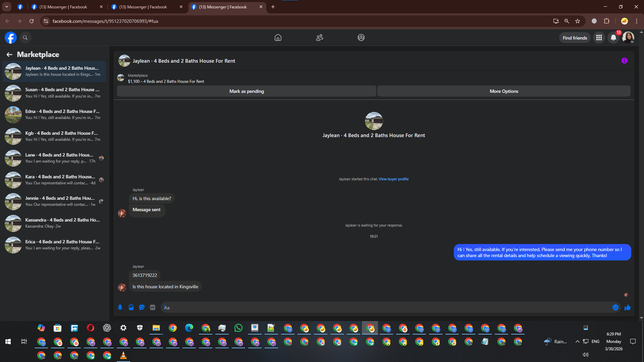Open the sticker picker icon
This screenshot has width=644, height=362.
click(142, 307)
